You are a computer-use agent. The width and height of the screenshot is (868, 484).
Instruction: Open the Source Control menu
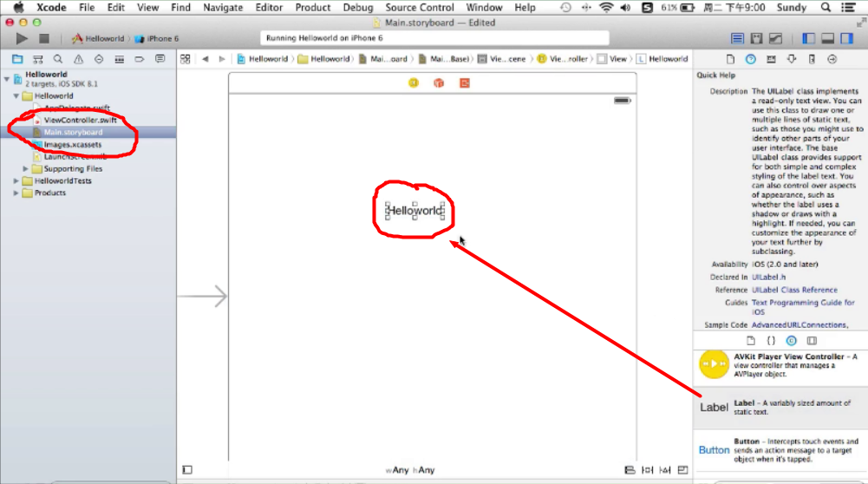(420, 7)
